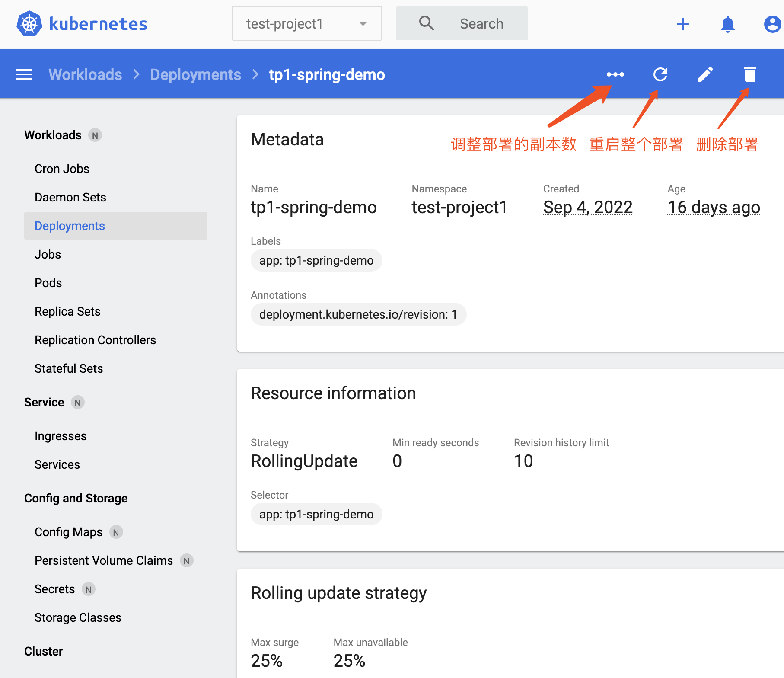Select the edit deployment pencil icon
This screenshot has height=678, width=784.
(x=705, y=74)
